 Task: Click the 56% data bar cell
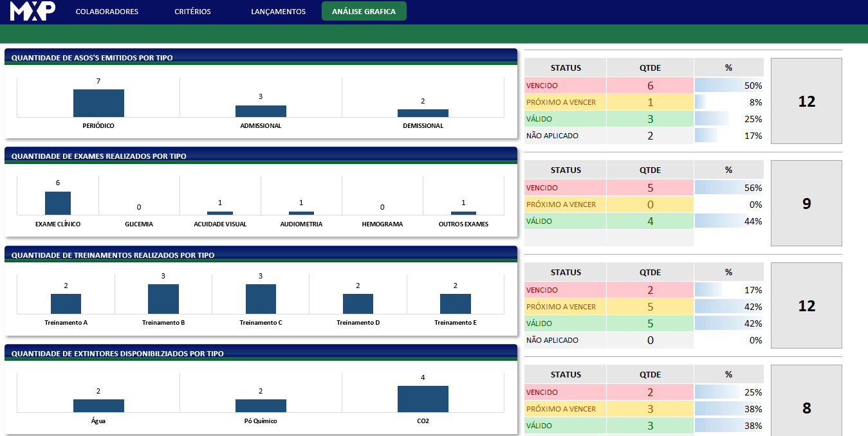(x=728, y=188)
